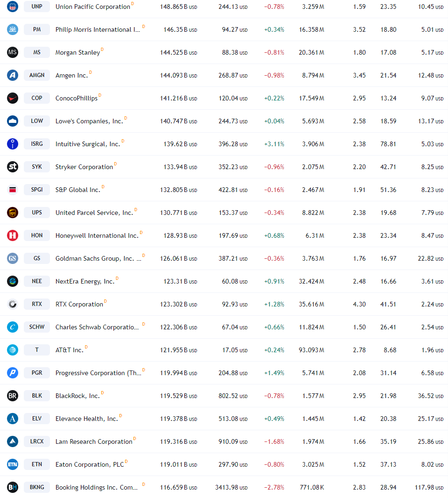Open the BlackRock, Inc. link
This screenshot has height=498, width=448.
pos(78,396)
